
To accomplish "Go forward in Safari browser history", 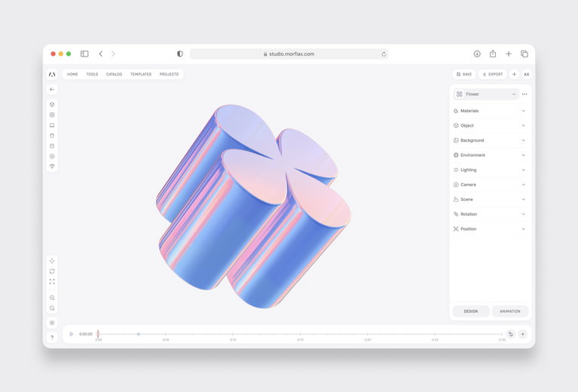I will click(113, 54).
